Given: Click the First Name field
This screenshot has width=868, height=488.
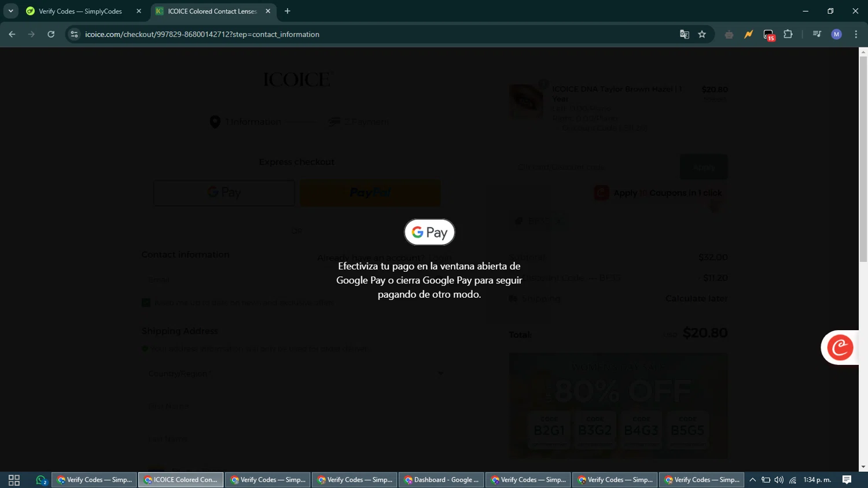Looking at the screenshot, I should (x=296, y=406).
